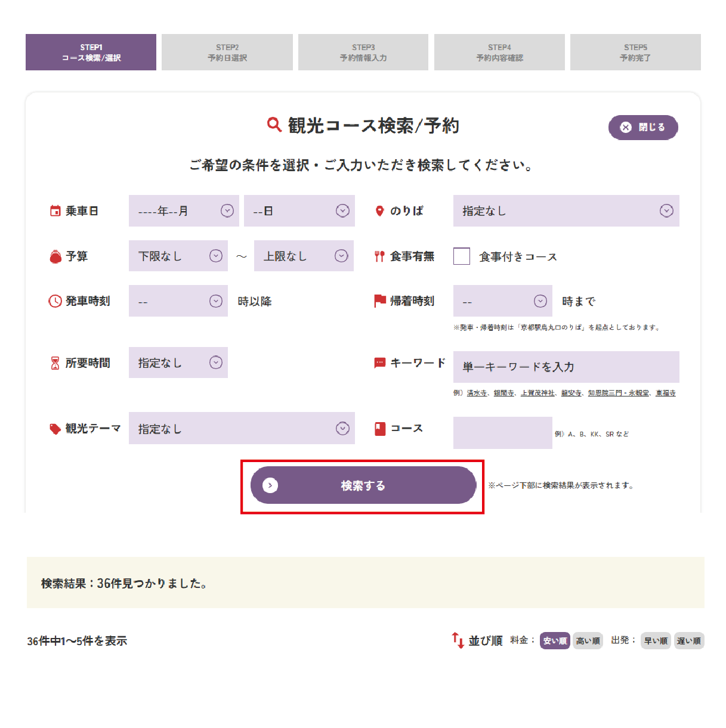The height and width of the screenshot is (728, 726).
Task: Click the hourglass icon beside 所要時間
Action: click(55, 363)
